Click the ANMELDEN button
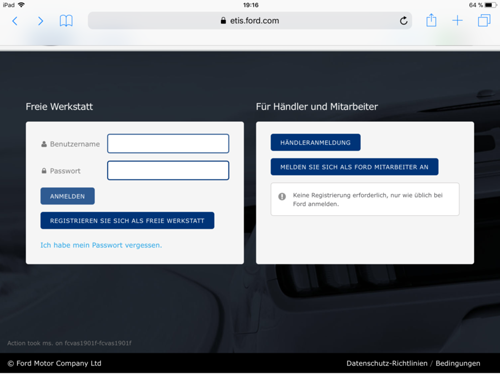Screen dimensions: 500x375 (68, 196)
